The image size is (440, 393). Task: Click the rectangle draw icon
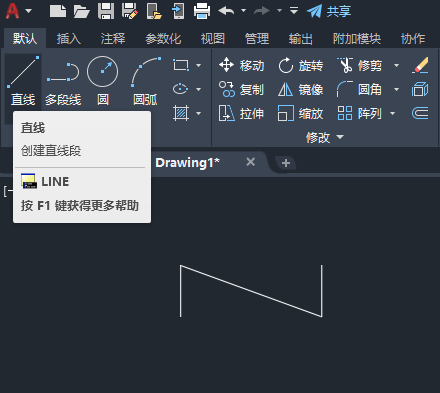pos(181,65)
